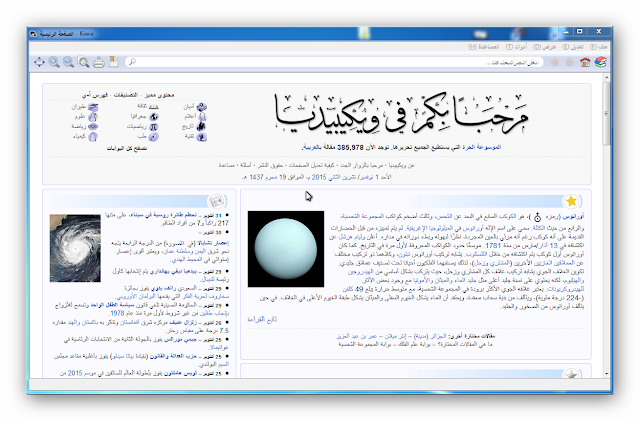Screen dimensions: 640x421
Task: Click the 'لويس هاملتون' news link
Action: click(x=180, y=373)
